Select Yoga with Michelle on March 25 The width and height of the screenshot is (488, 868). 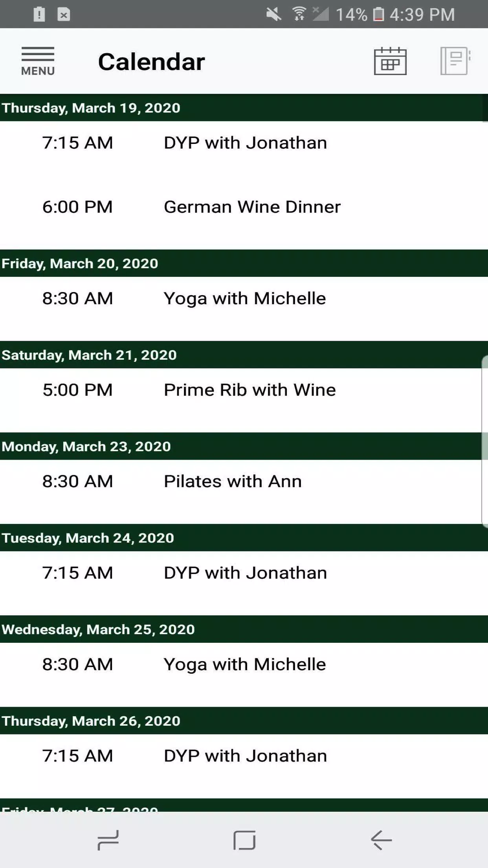click(x=244, y=664)
